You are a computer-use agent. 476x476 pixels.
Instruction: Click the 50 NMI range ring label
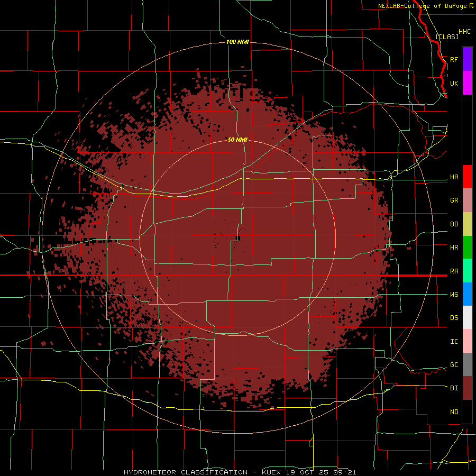[x=237, y=140]
